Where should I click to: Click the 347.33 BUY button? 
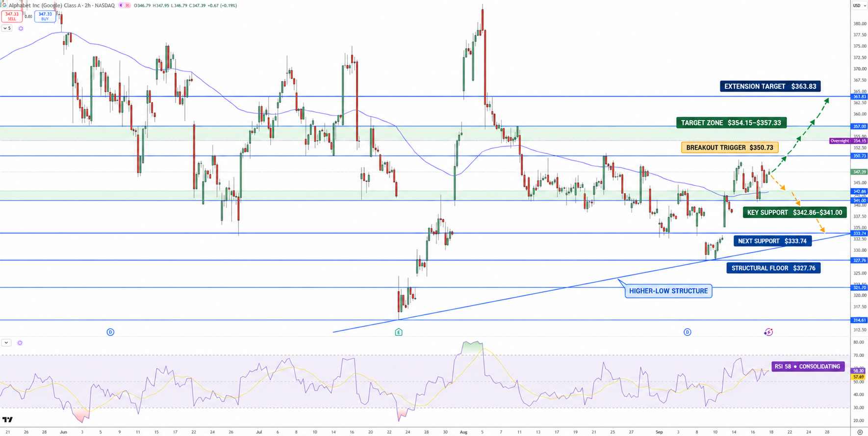tap(45, 16)
